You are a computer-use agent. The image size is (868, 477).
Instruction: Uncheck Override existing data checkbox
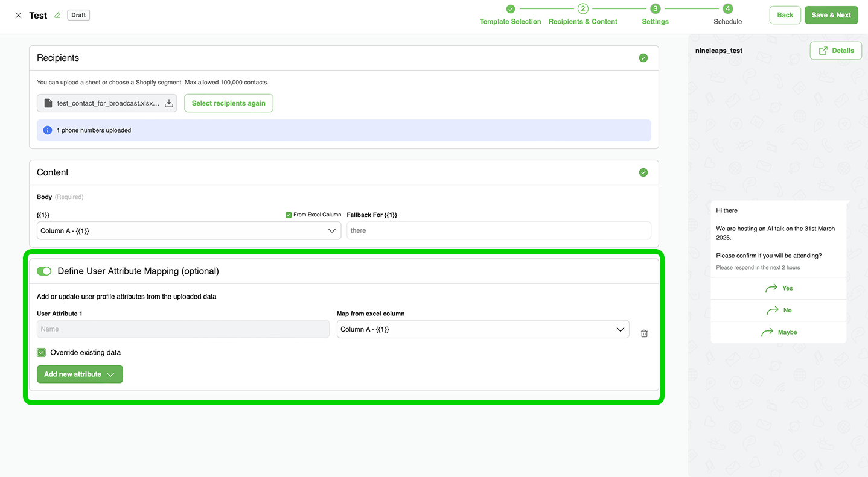pos(42,352)
